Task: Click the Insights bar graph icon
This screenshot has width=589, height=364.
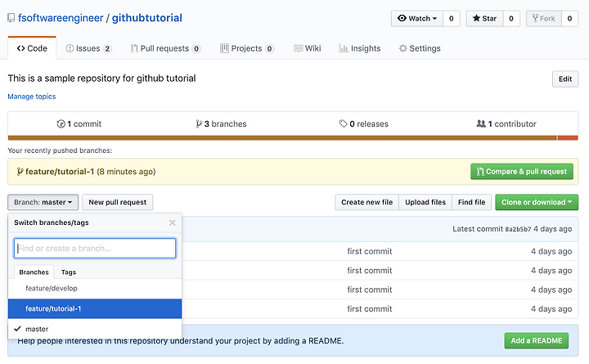Action: (344, 48)
